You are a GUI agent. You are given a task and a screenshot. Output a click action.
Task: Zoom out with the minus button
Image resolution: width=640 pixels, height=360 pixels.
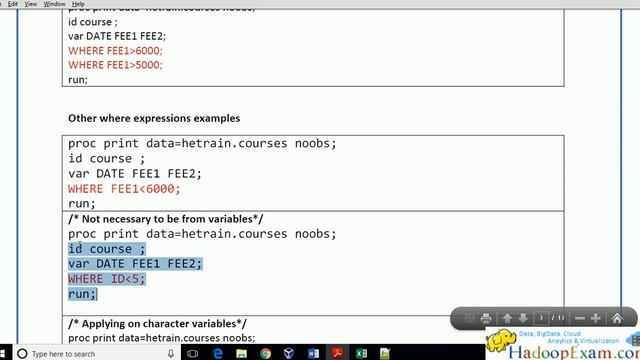580,318
